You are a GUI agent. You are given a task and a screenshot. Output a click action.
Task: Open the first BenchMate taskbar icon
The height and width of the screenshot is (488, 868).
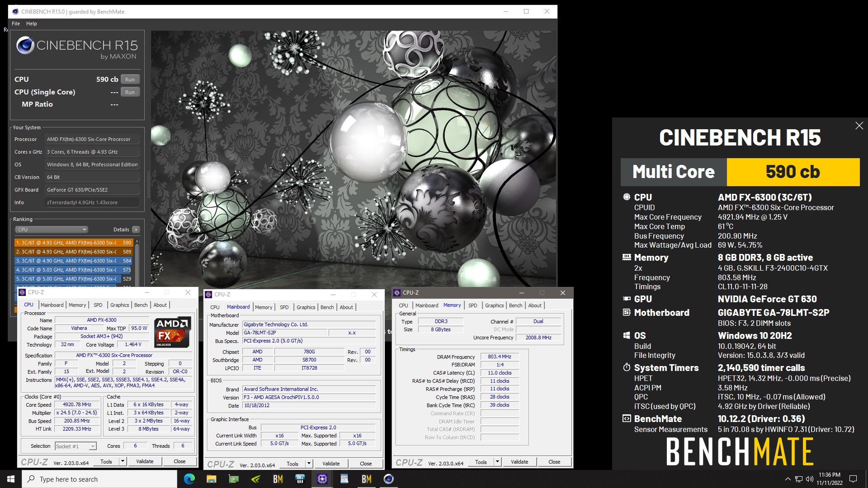point(278,479)
